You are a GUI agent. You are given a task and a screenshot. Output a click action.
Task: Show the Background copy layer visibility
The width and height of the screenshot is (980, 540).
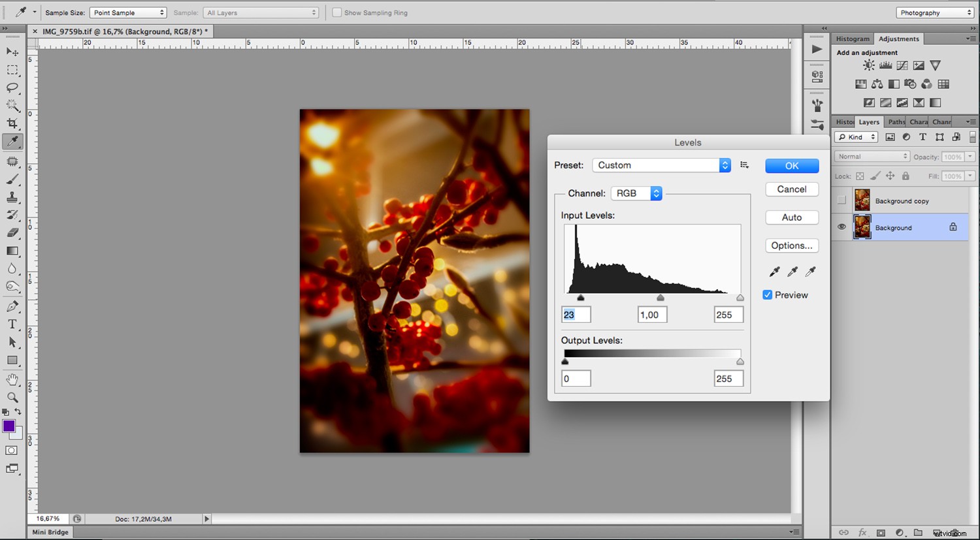[x=841, y=200]
